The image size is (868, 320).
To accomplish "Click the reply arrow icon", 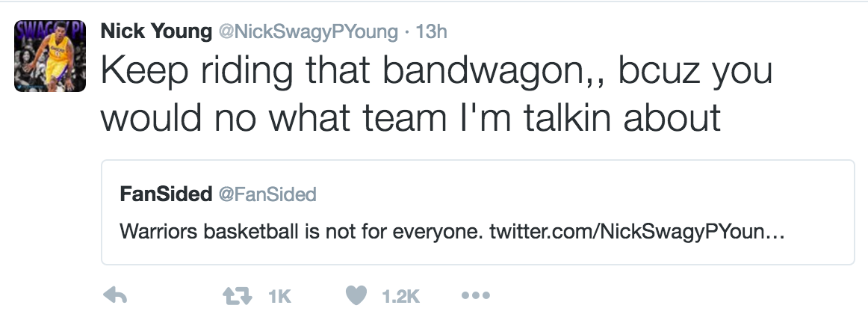I will [x=114, y=297].
